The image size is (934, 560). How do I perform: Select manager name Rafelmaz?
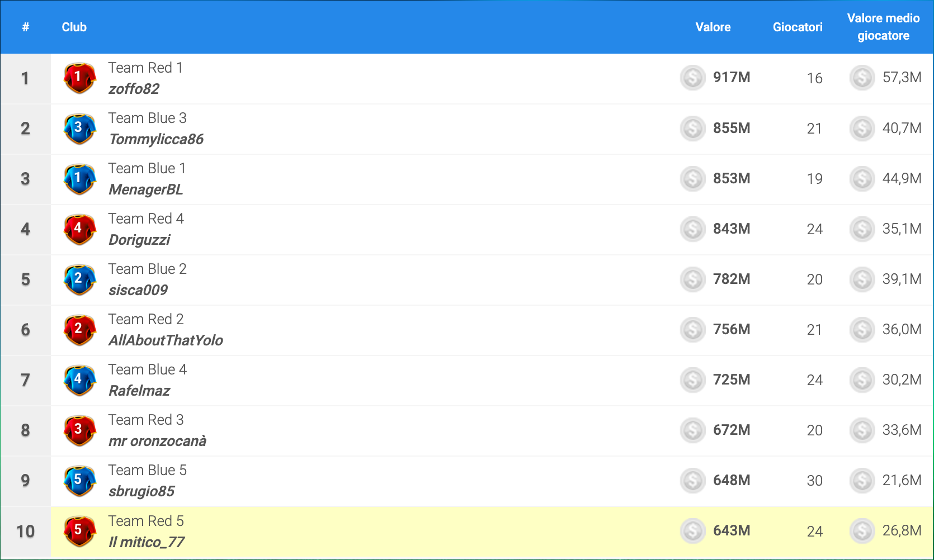pos(139,391)
